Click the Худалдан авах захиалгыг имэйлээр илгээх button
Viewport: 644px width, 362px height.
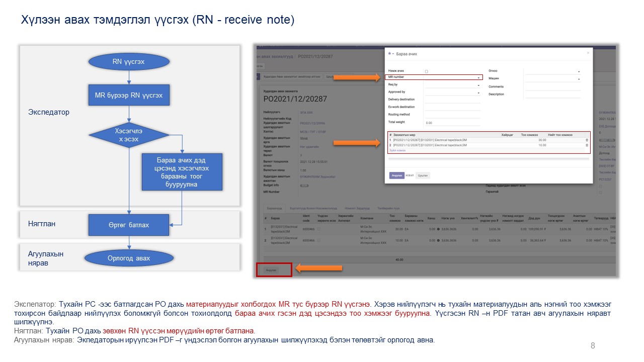coord(292,76)
